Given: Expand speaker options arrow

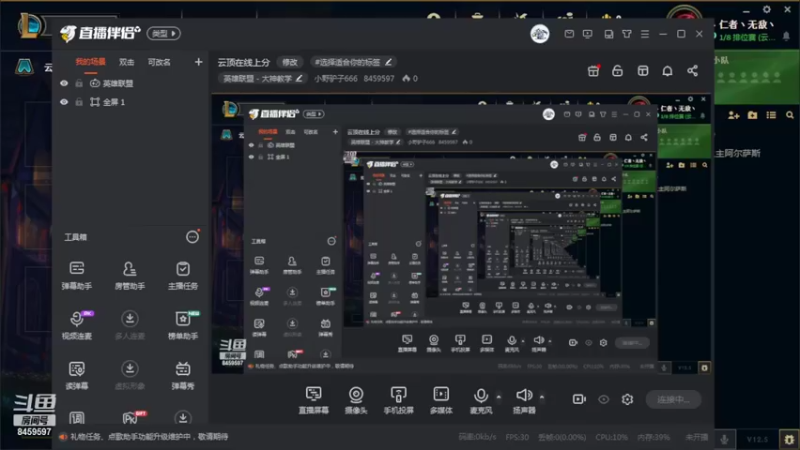Looking at the screenshot, I should coord(542,396).
